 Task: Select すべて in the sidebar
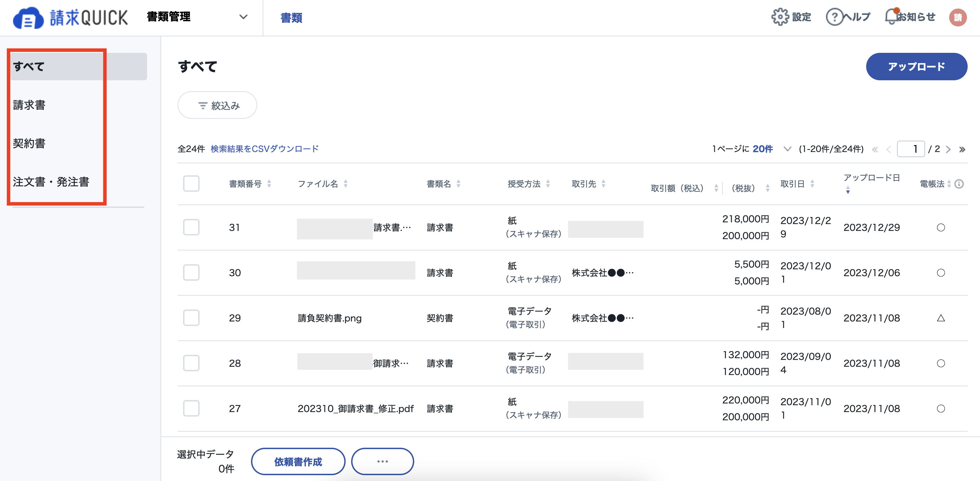point(79,67)
